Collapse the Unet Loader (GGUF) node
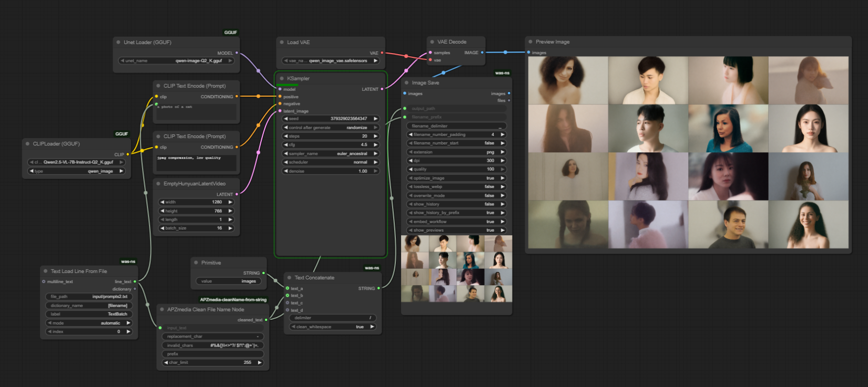Image resolution: width=868 pixels, height=387 pixels. coord(118,43)
